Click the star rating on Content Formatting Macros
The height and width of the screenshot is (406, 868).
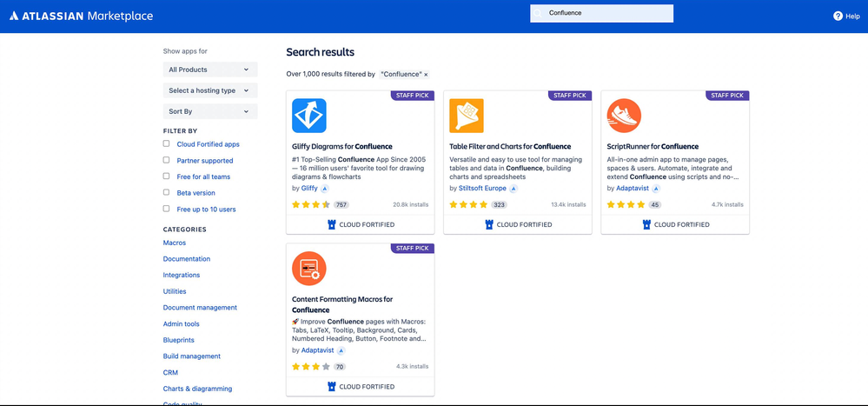(x=310, y=366)
